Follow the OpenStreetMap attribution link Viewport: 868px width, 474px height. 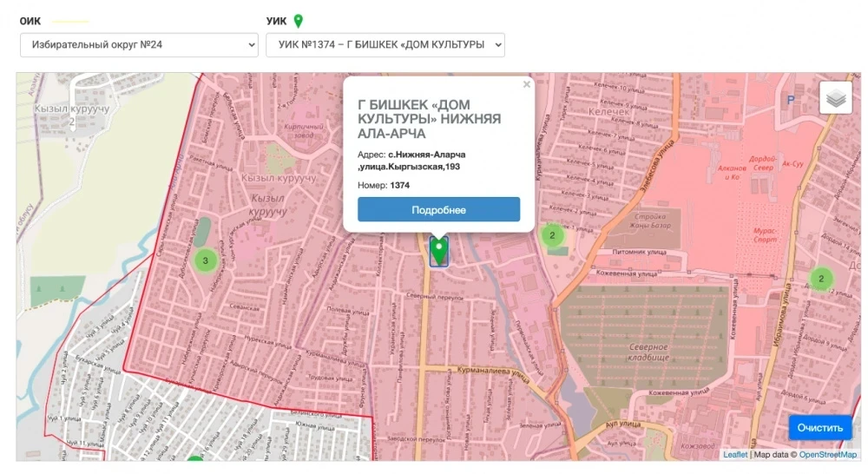(x=827, y=454)
